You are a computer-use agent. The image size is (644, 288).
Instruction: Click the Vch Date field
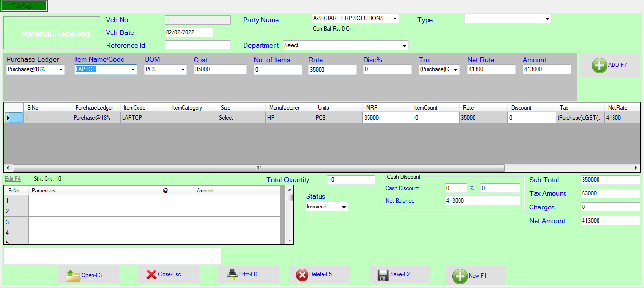coord(189,32)
